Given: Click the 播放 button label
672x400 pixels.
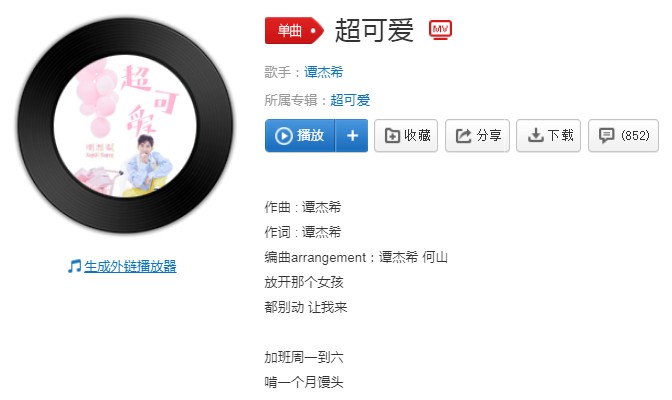Looking at the screenshot, I should pyautogui.click(x=310, y=136).
